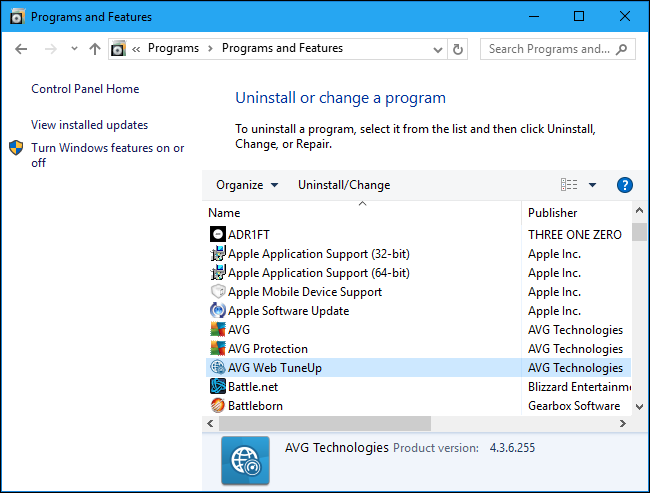Click the Battleborn program icon

(218, 406)
